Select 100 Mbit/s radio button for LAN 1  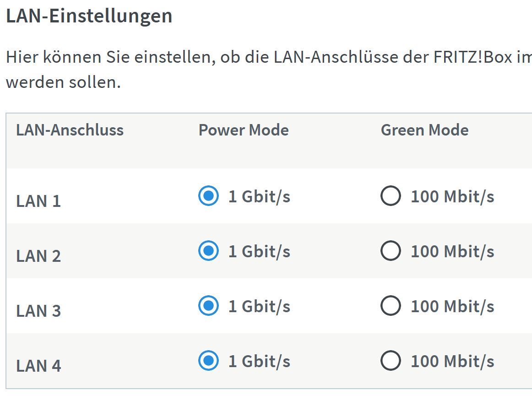click(391, 196)
